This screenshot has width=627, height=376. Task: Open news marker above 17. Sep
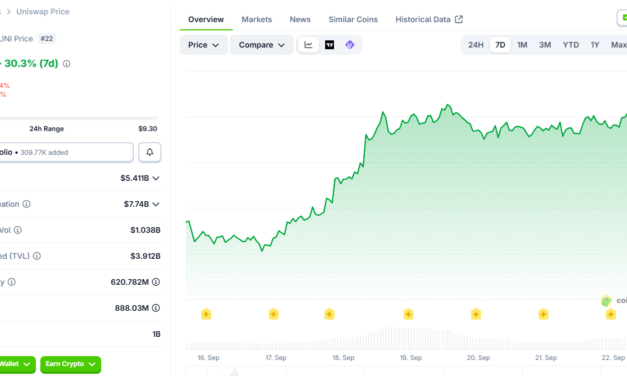click(274, 314)
